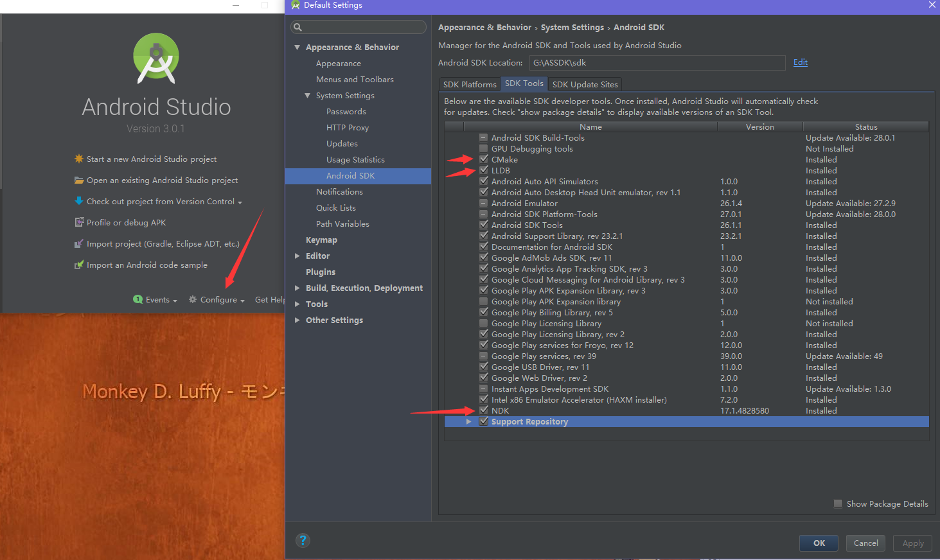Select Menus and Toolbars settings
Viewport: 940px width, 560px height.
pyautogui.click(x=355, y=79)
